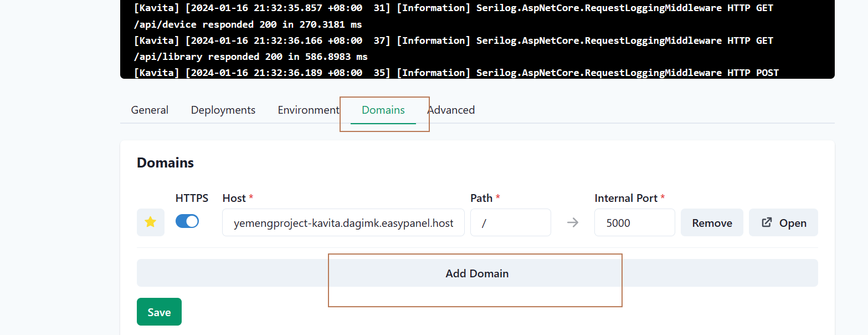Open the Advanced tab
This screenshot has width=868, height=335.
(x=451, y=110)
